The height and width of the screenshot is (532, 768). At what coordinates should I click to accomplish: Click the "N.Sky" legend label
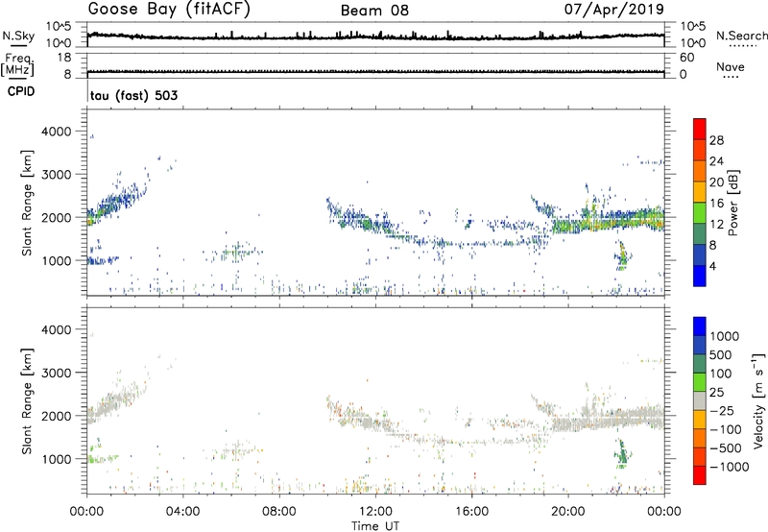pos(18,36)
